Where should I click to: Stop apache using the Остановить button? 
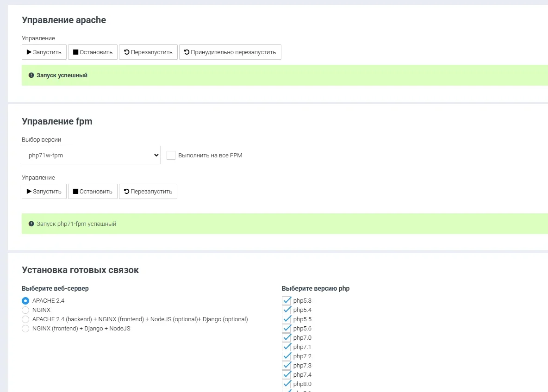pos(93,52)
